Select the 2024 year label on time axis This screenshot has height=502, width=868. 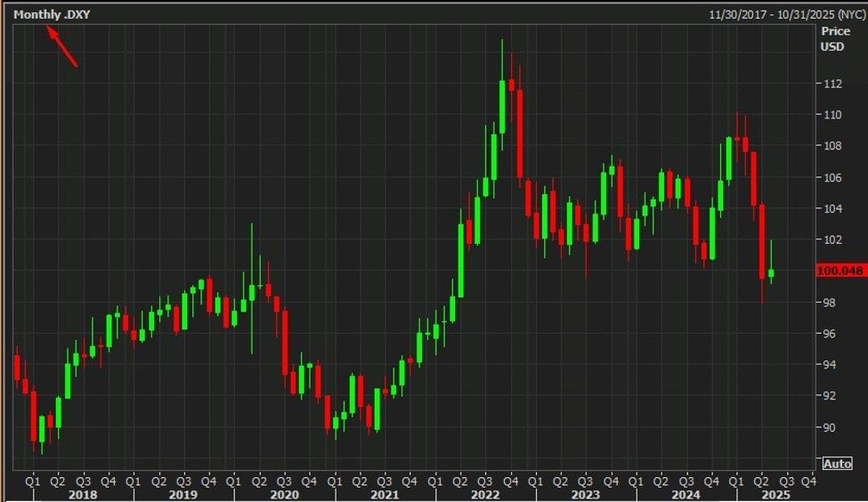(x=686, y=494)
